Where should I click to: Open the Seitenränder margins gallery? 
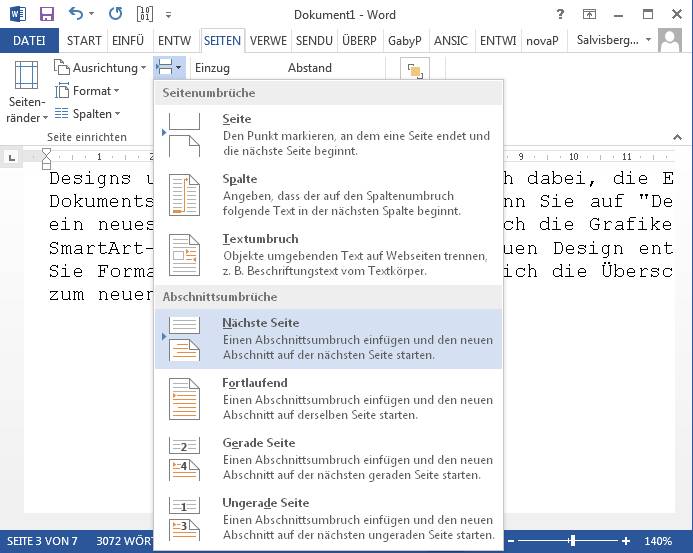coord(27,92)
